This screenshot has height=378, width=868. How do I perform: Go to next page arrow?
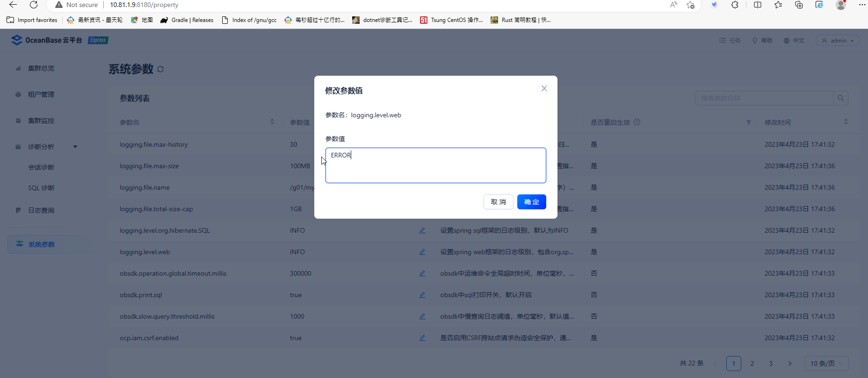(x=790, y=364)
